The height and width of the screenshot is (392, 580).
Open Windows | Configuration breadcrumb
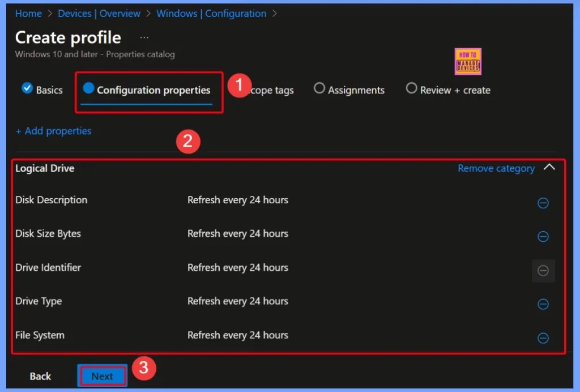pyautogui.click(x=211, y=14)
